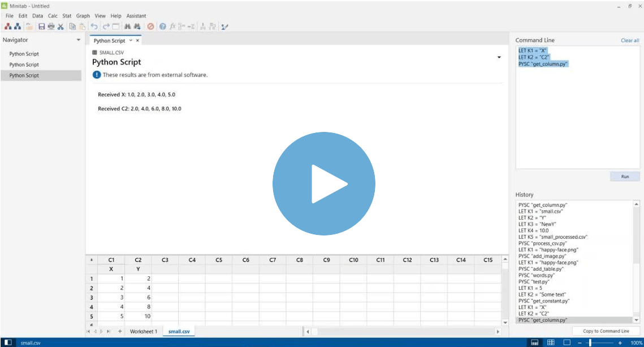
Task: Select the Cut icon
Action: pos(60,26)
